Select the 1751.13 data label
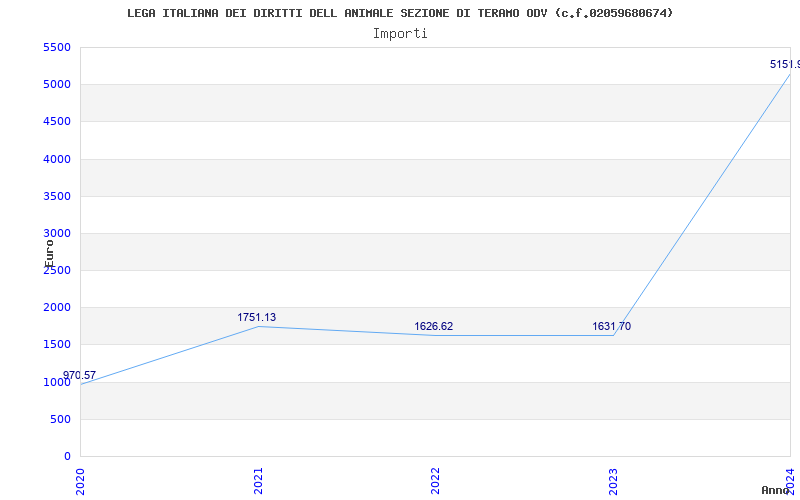This screenshot has height=500, width=800. point(257,317)
